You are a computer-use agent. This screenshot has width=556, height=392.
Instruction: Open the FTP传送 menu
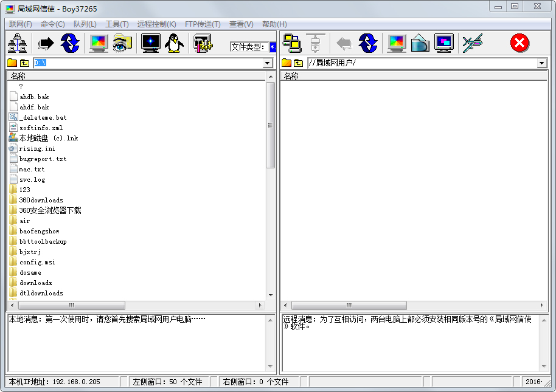point(202,24)
